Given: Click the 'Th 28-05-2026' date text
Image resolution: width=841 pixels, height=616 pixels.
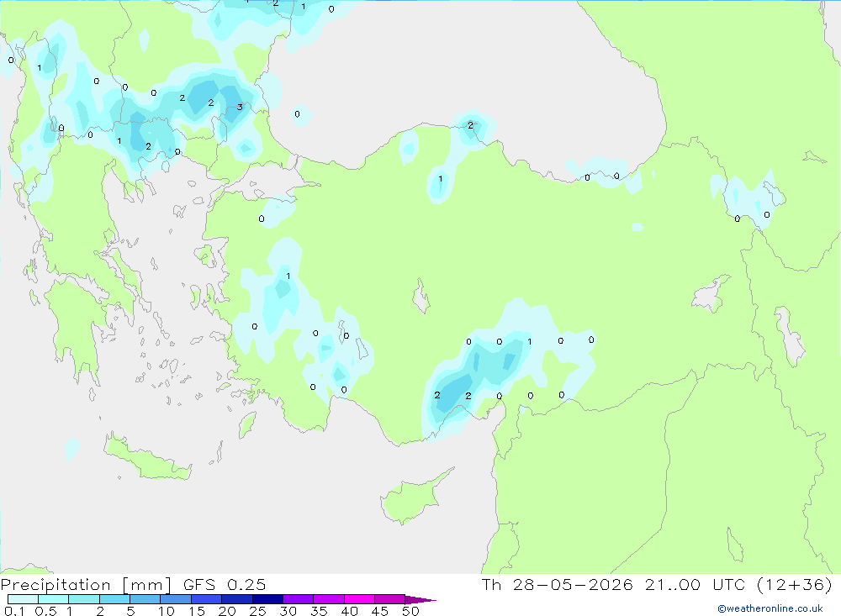Looking at the screenshot, I should 558,585.
